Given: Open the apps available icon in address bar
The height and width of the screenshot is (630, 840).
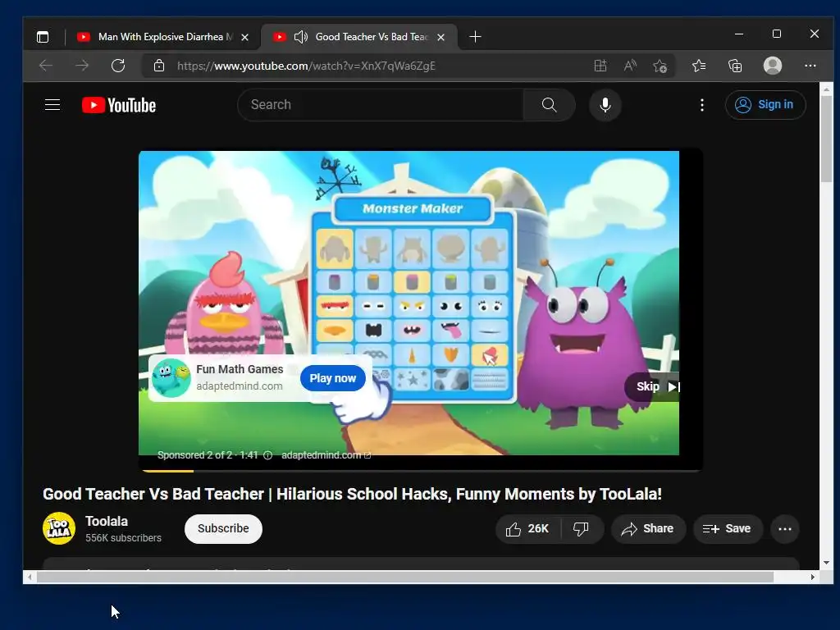Looking at the screenshot, I should coord(600,66).
